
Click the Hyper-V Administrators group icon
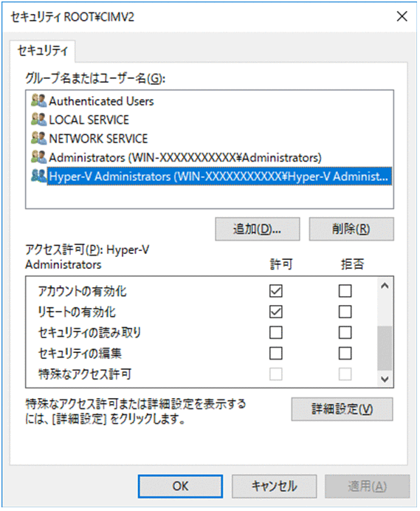pos(39,176)
